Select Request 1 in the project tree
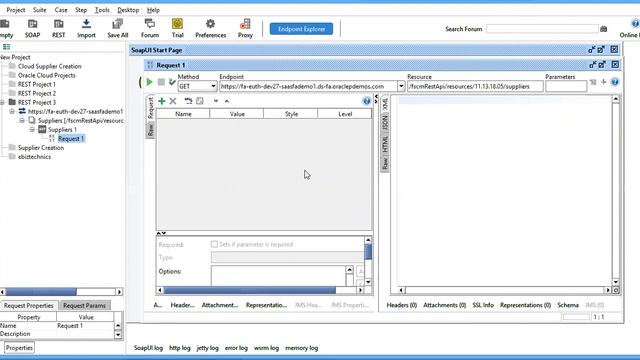640x360 pixels. pos(71,138)
